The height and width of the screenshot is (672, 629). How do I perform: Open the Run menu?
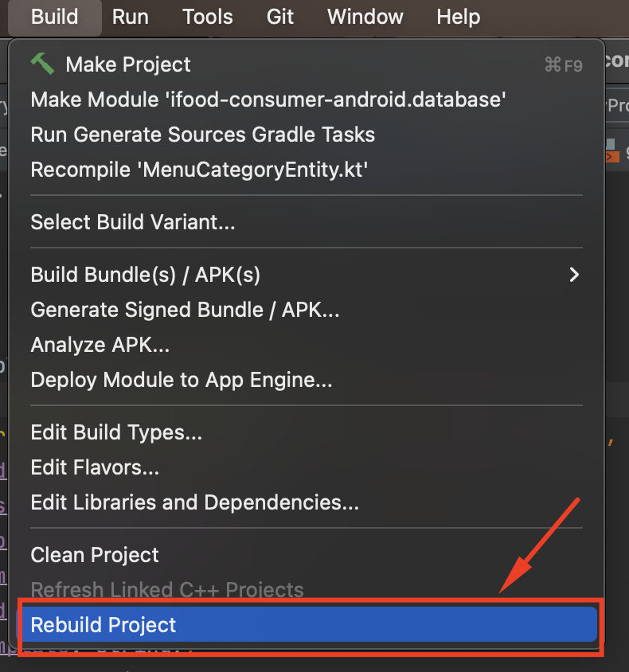pyautogui.click(x=131, y=17)
